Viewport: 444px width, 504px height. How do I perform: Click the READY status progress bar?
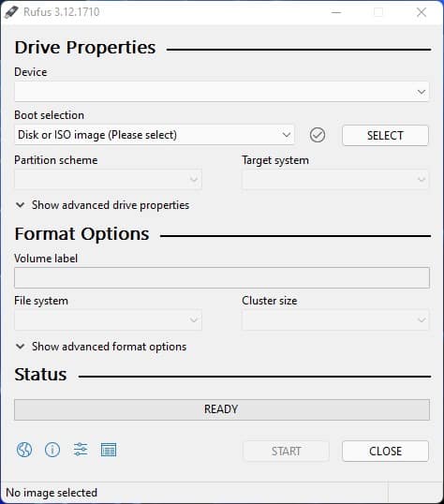(x=222, y=409)
